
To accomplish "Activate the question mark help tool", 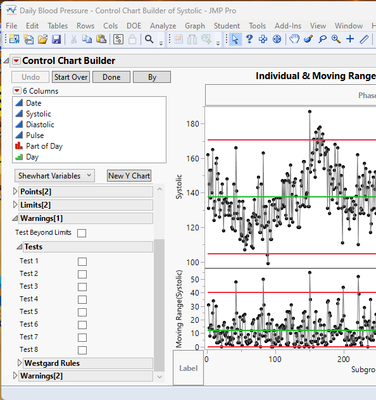I will click(249, 39).
